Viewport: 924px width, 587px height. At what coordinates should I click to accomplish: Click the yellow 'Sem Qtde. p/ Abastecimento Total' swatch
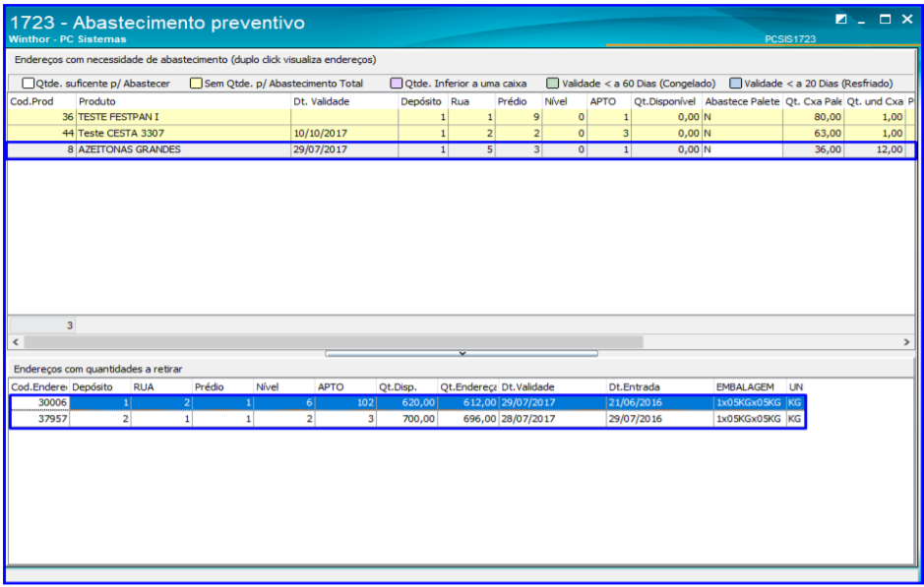tap(196, 83)
